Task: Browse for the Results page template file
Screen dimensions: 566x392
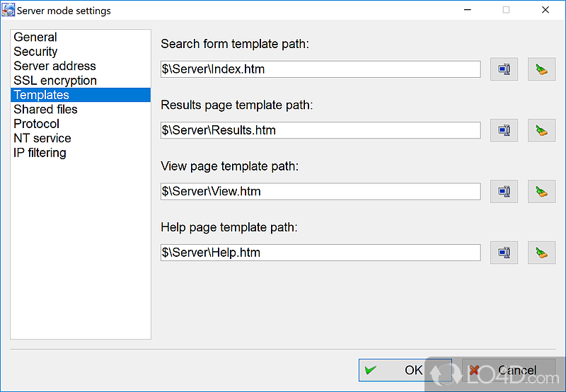Action: click(x=504, y=130)
